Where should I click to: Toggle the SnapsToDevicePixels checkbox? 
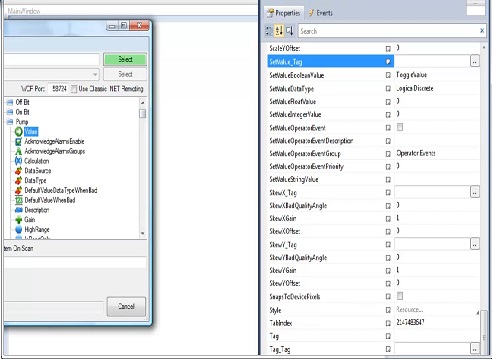point(400,296)
